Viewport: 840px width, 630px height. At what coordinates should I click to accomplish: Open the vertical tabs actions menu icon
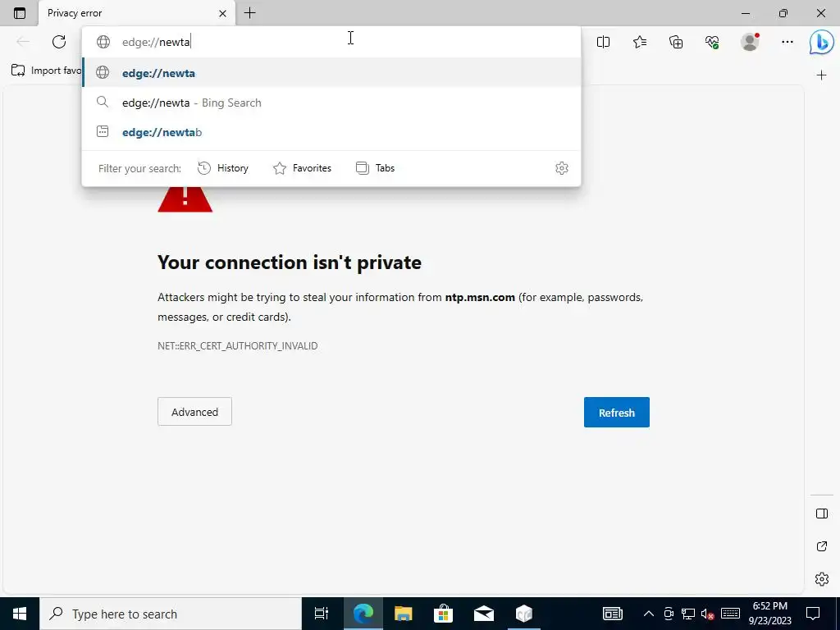[x=20, y=13]
